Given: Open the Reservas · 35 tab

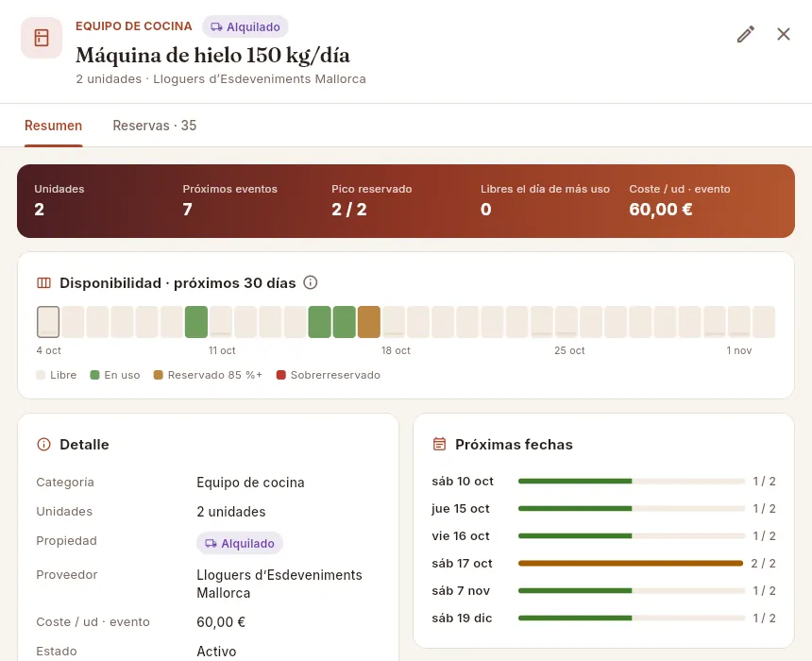Looking at the screenshot, I should (x=154, y=126).
